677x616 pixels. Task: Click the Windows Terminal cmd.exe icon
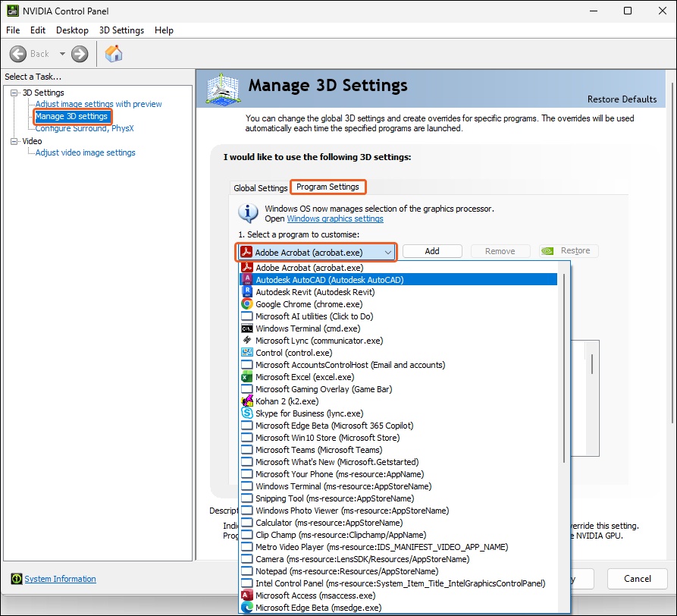pos(247,328)
